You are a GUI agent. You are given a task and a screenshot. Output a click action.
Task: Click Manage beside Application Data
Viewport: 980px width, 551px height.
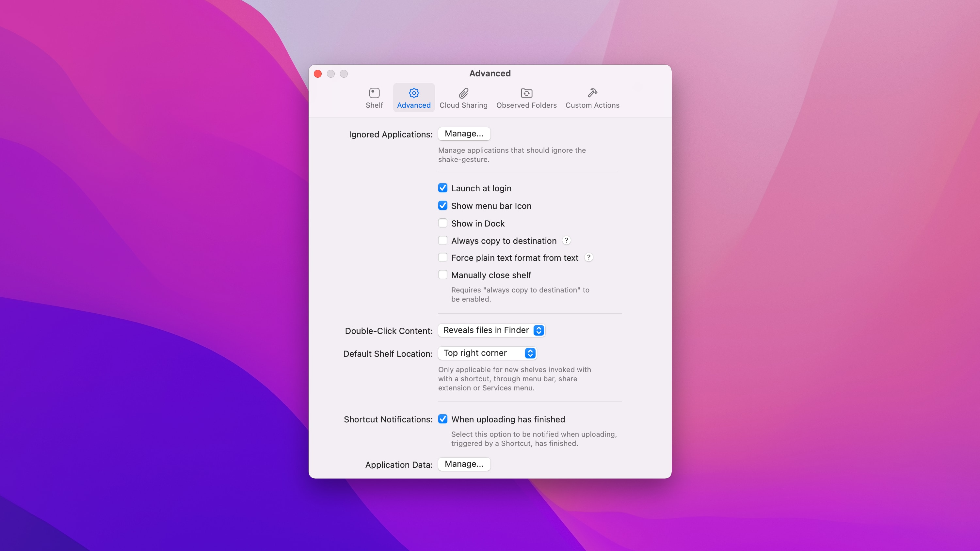[x=464, y=464]
